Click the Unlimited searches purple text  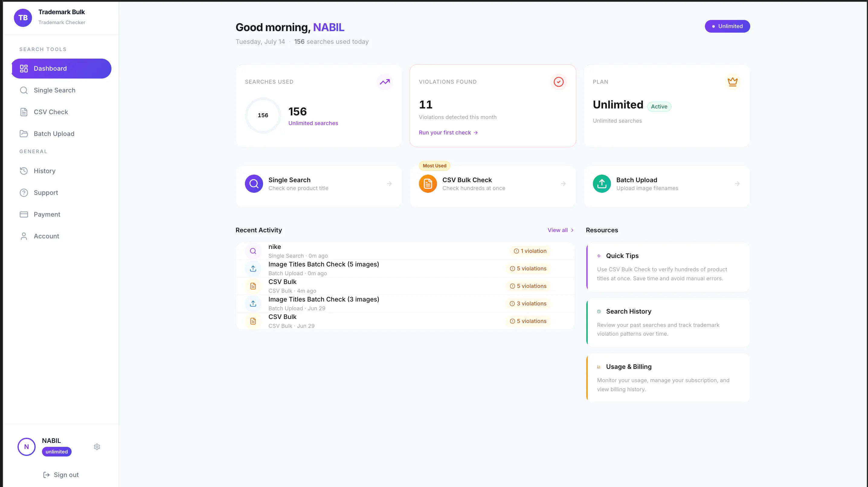[313, 123]
